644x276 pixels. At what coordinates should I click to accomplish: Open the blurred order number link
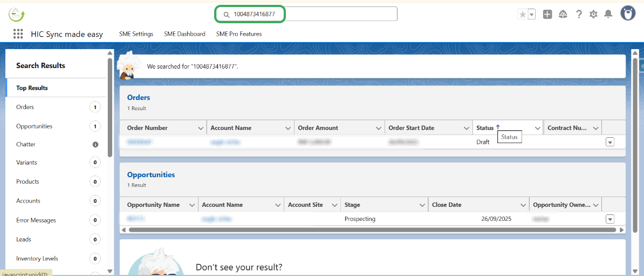140,142
